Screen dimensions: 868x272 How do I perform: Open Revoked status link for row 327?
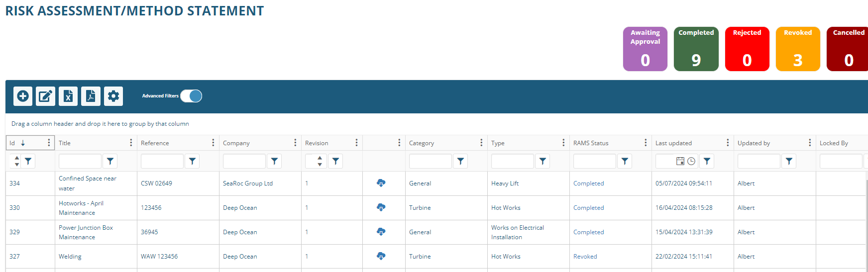[585, 256]
